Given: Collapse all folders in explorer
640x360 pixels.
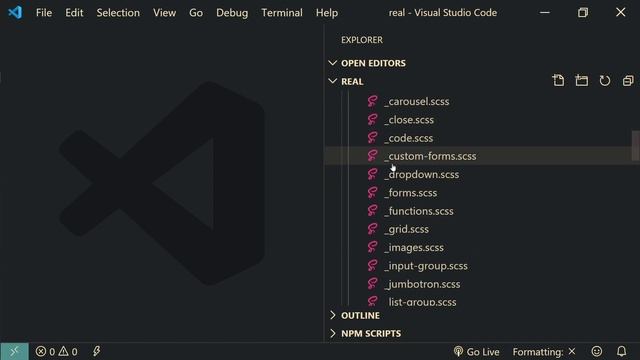Looking at the screenshot, I should coord(628,80).
